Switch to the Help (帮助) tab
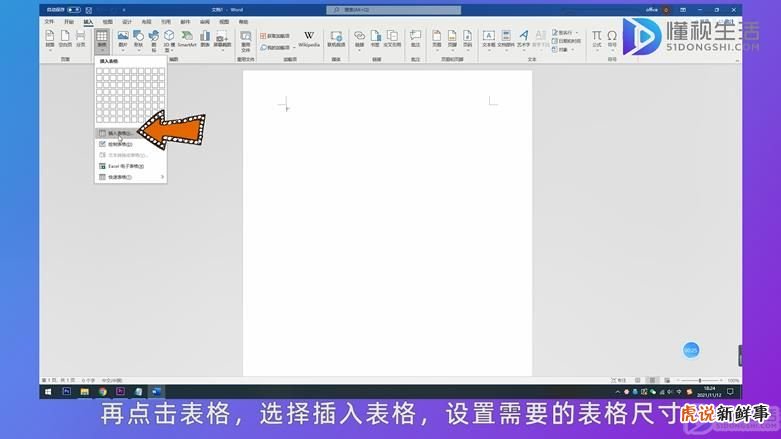The image size is (781, 439). (244, 22)
